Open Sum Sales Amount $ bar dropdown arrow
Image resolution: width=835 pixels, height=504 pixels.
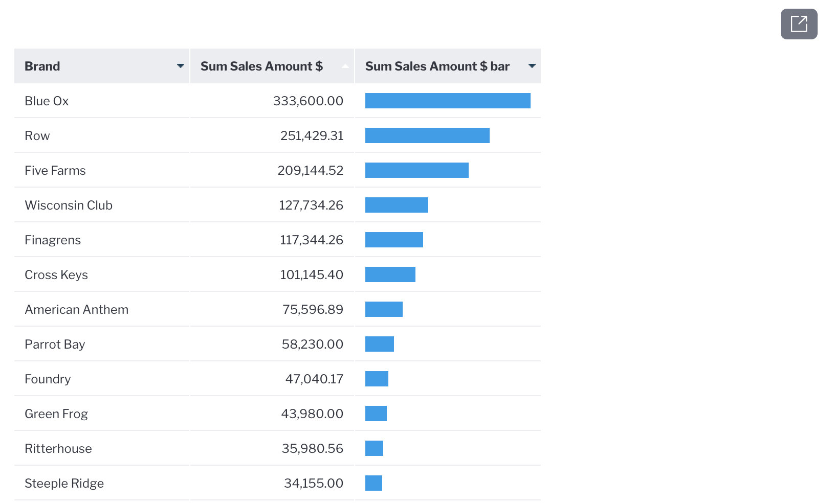point(532,66)
